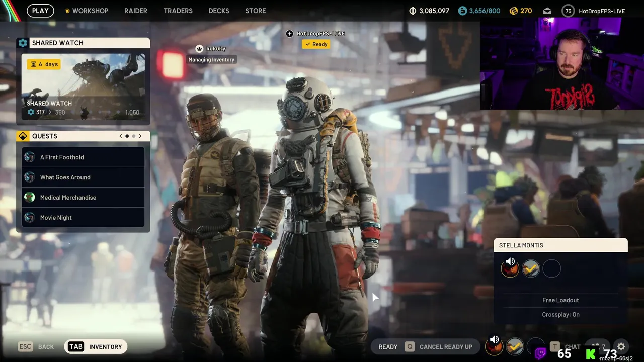The width and height of the screenshot is (644, 362).
Task: Click the yellow Ready status badge
Action: tap(316, 44)
